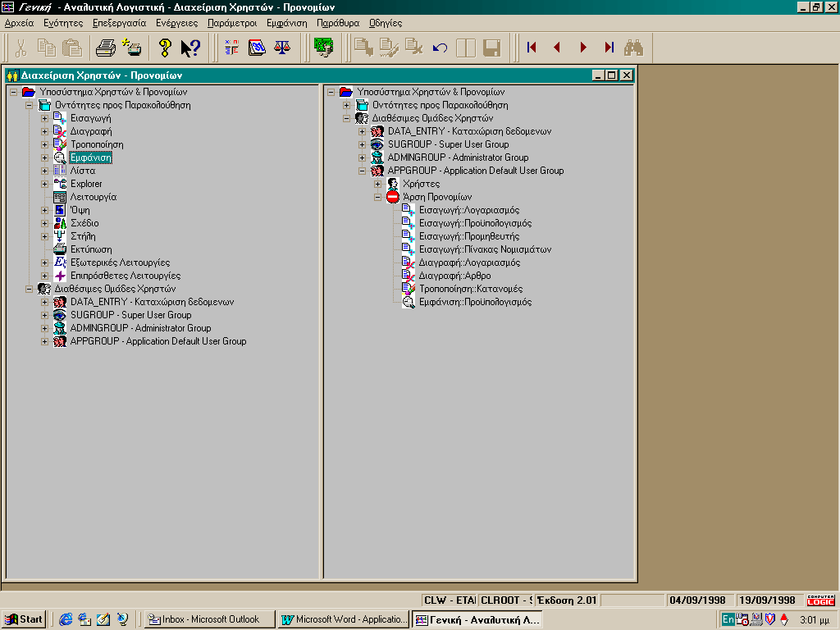Click the save diskette toolbar icon
The height and width of the screenshot is (630, 840).
(491, 48)
